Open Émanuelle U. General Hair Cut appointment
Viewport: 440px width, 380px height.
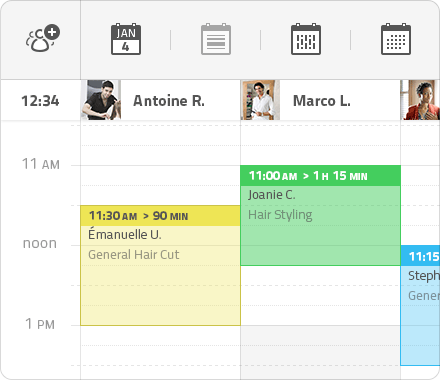(160, 266)
